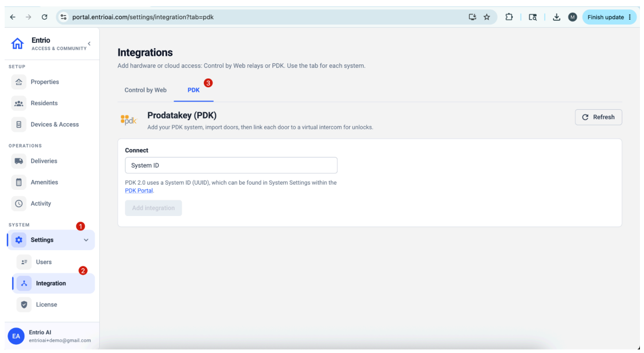Screen dimensions: 644x353
Task: Focus the System ID input field
Action: 231,165
